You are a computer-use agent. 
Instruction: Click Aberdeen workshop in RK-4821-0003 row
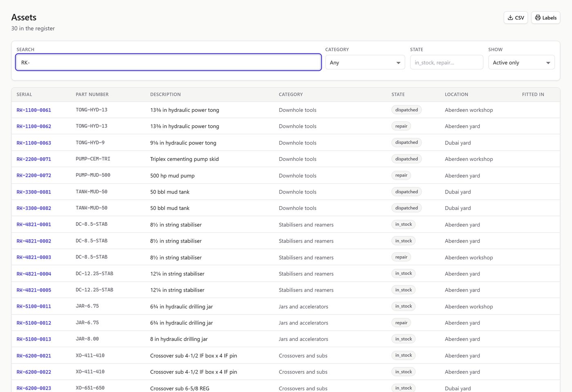[x=469, y=258]
